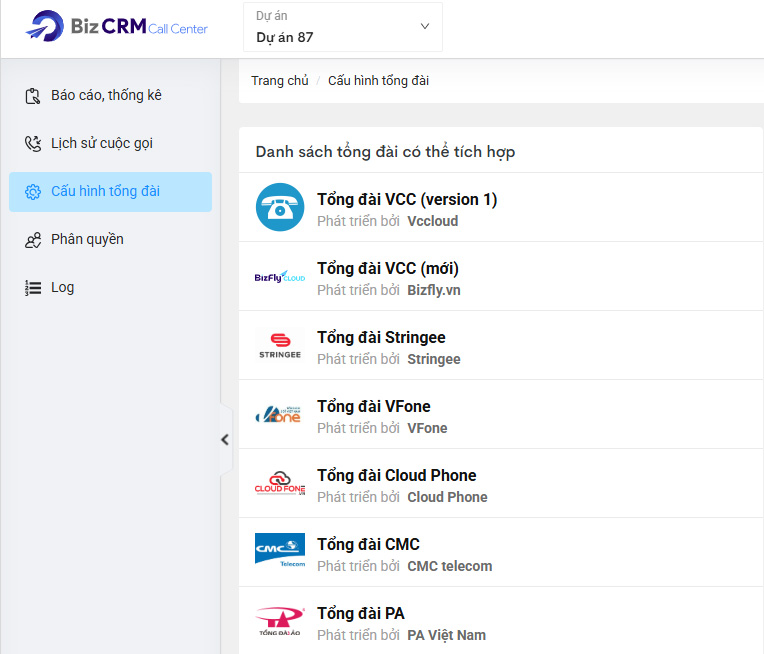This screenshot has width=764, height=654.
Task: Click the Biz CRM Call Center logo
Action: pos(117,28)
